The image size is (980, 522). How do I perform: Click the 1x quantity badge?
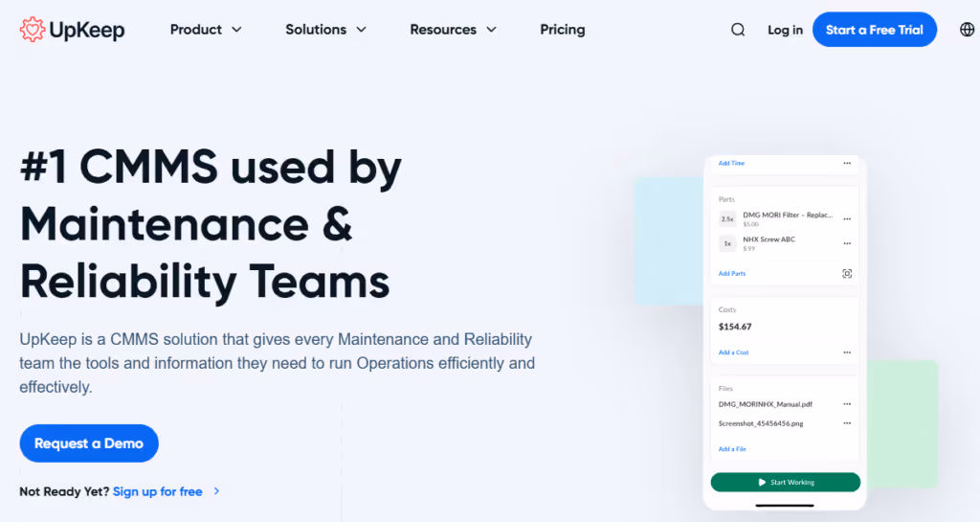727,243
